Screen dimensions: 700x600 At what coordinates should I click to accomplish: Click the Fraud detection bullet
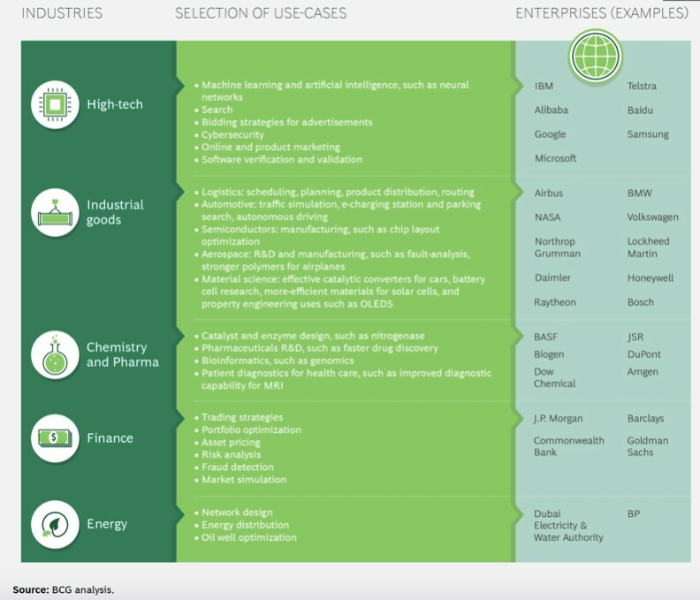point(234,467)
